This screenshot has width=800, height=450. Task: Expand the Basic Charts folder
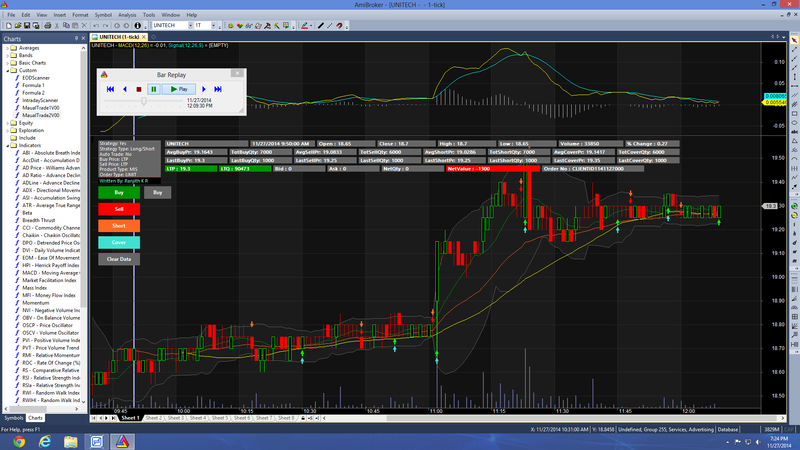coord(8,63)
